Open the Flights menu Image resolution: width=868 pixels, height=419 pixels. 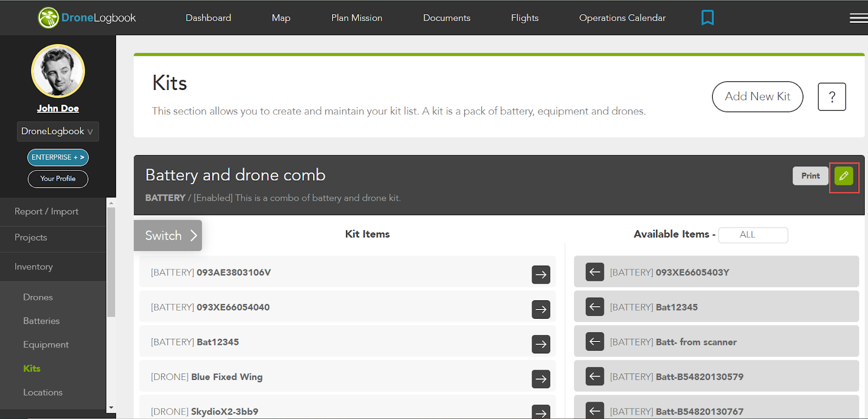pyautogui.click(x=525, y=18)
